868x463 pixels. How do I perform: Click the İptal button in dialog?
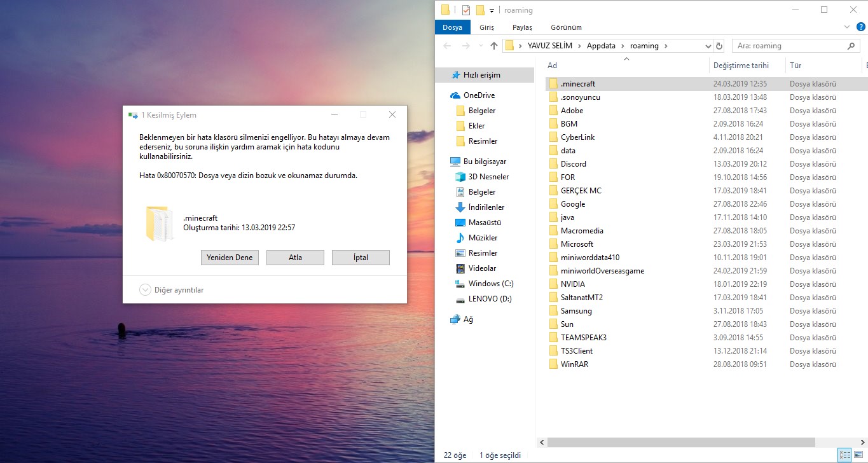pos(361,258)
